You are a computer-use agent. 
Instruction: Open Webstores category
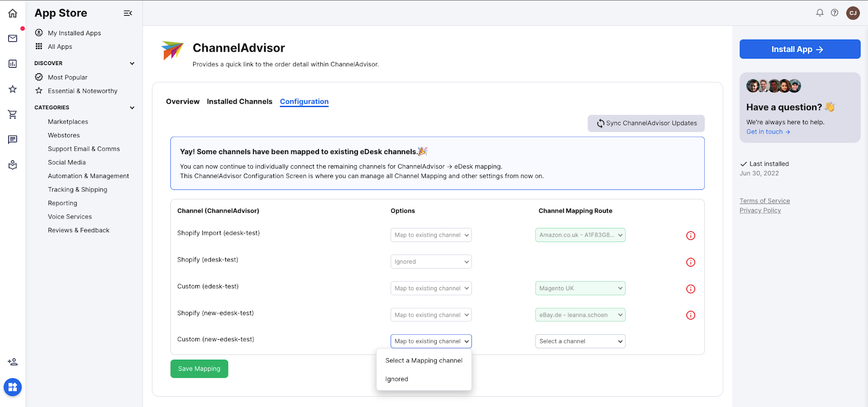pyautogui.click(x=64, y=136)
